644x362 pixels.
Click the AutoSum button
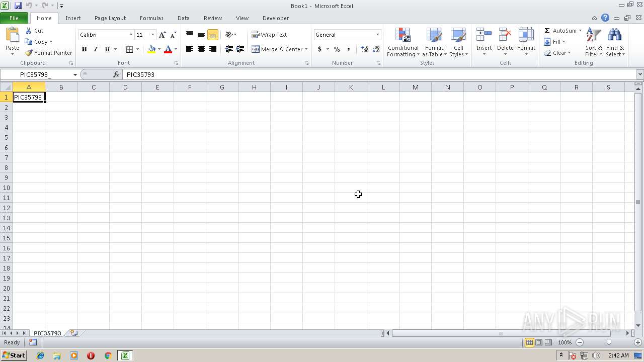[560, 31]
